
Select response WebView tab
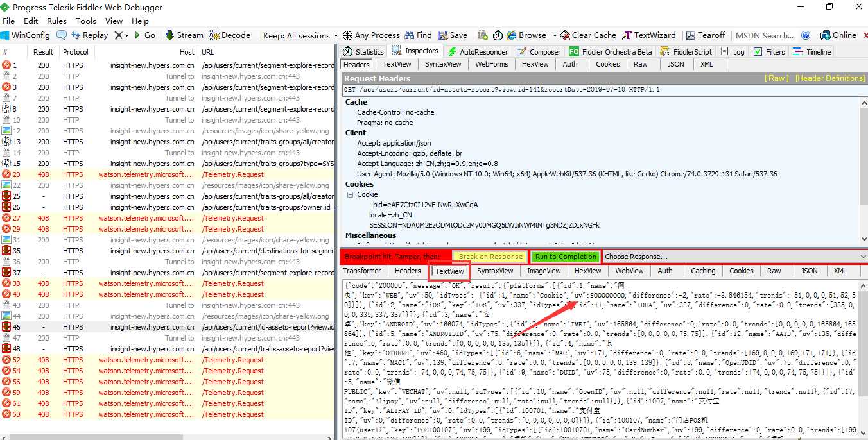pyautogui.click(x=629, y=271)
